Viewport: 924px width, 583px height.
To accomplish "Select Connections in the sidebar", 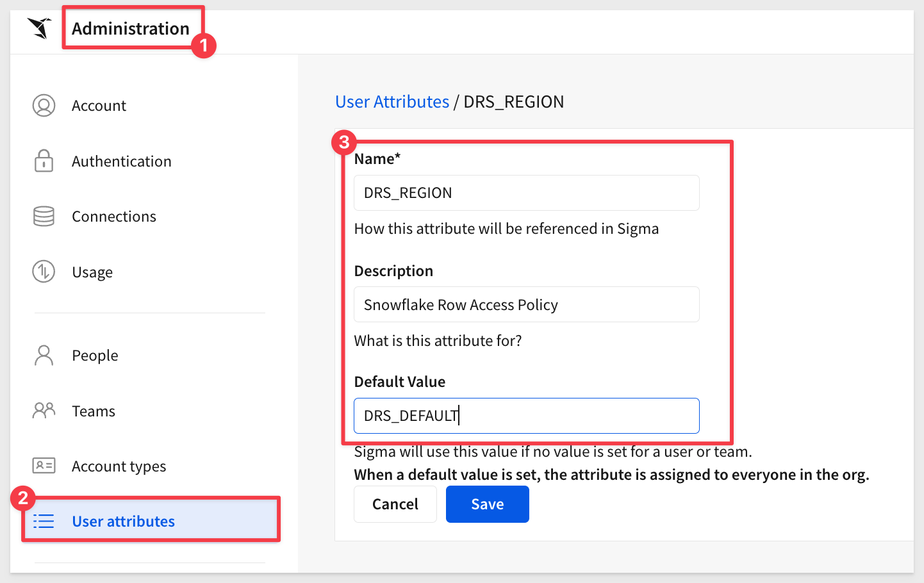I will pyautogui.click(x=114, y=217).
